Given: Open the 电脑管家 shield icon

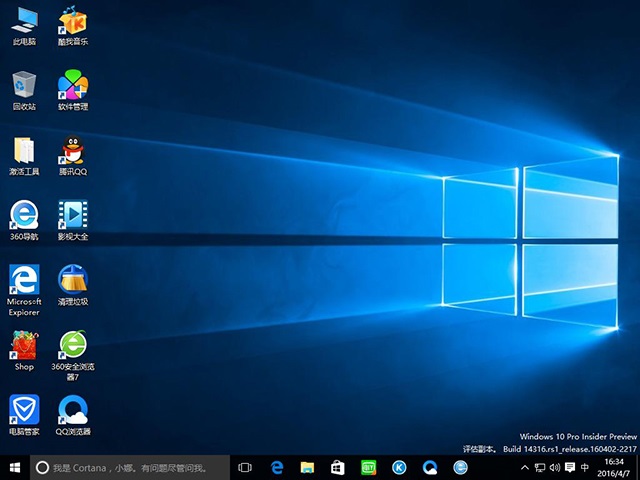Looking at the screenshot, I should coord(24,410).
